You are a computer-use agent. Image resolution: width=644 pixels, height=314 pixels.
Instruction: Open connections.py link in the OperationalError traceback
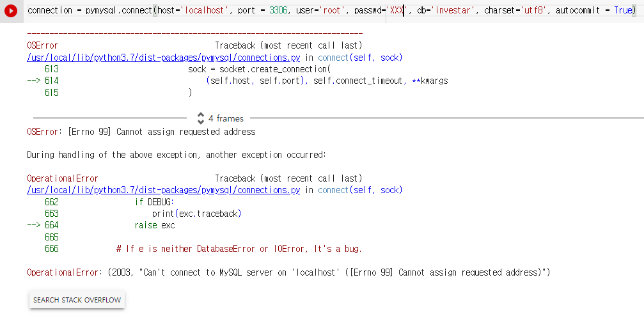point(164,190)
